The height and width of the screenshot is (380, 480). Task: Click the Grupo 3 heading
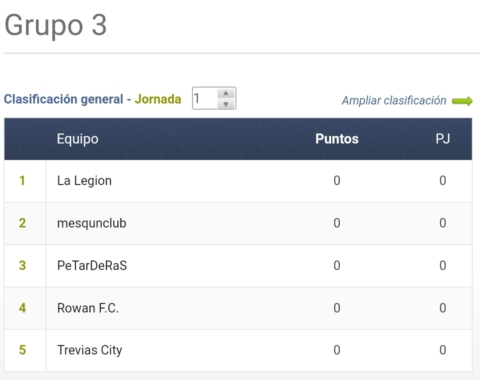(55, 25)
